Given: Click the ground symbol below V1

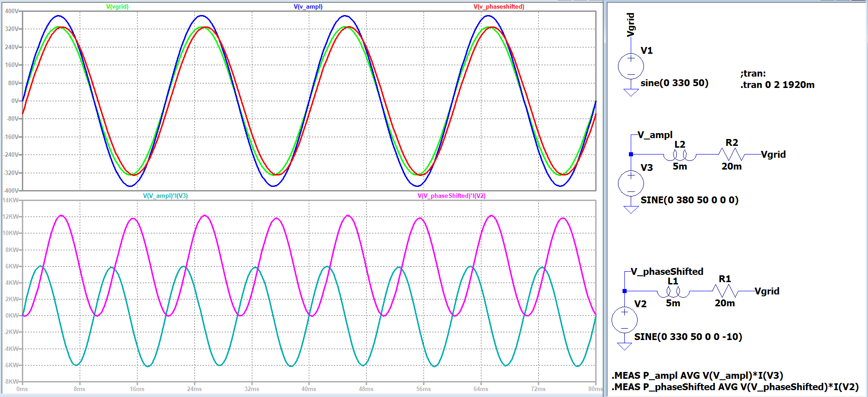Looking at the screenshot, I should point(631,93).
